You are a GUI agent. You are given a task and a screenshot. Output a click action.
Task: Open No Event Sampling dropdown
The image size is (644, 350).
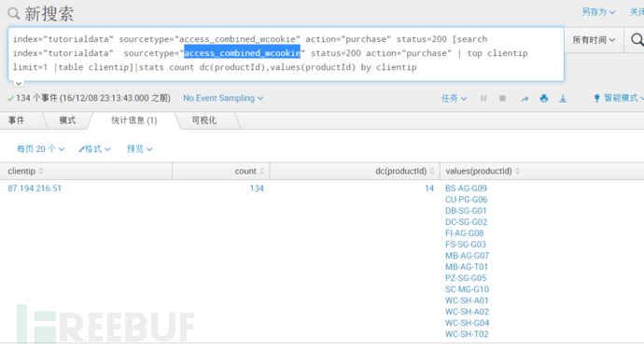223,98
